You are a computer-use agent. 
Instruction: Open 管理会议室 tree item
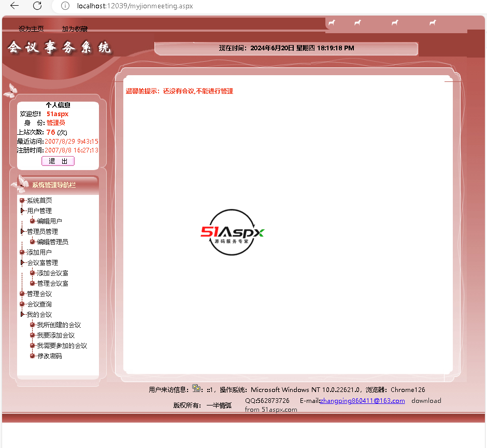tap(52, 283)
